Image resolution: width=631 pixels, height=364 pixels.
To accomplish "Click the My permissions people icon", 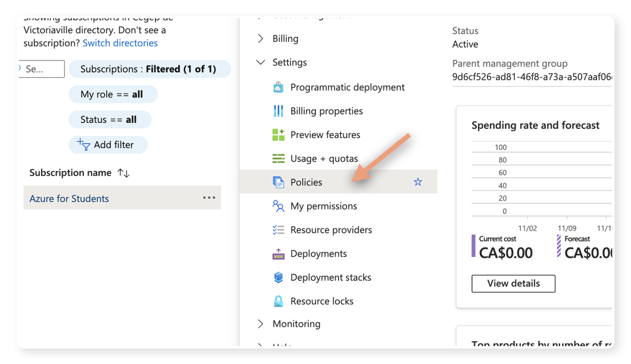I will tap(278, 206).
